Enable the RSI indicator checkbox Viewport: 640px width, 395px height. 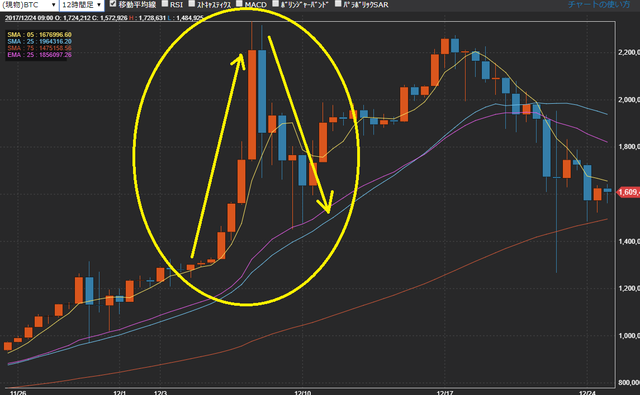click(165, 4)
